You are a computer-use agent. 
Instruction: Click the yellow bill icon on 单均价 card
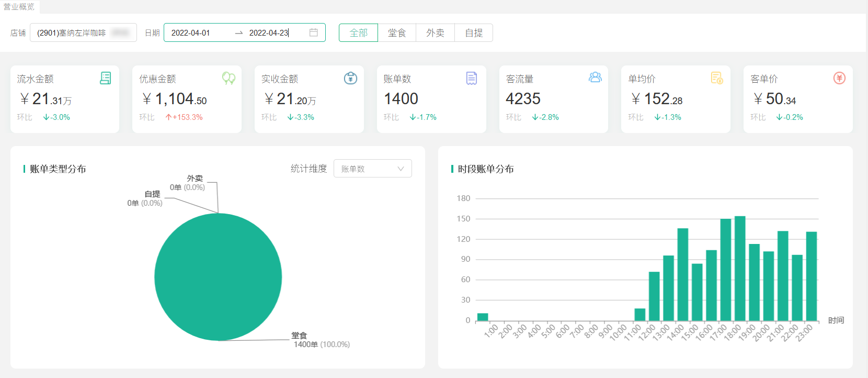[717, 78]
